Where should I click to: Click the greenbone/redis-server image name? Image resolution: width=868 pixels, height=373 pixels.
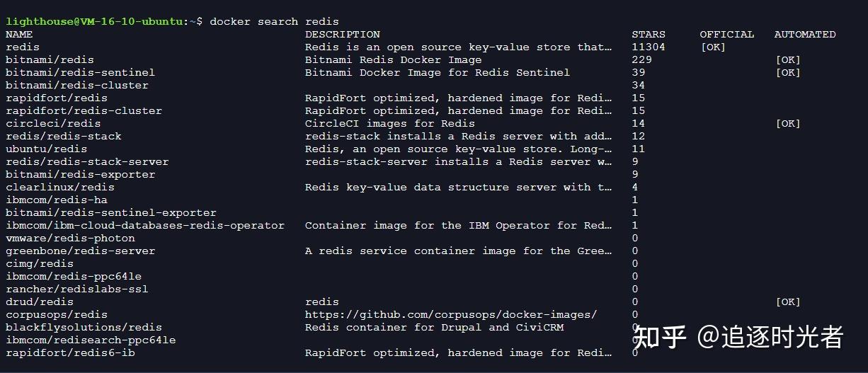(81, 251)
